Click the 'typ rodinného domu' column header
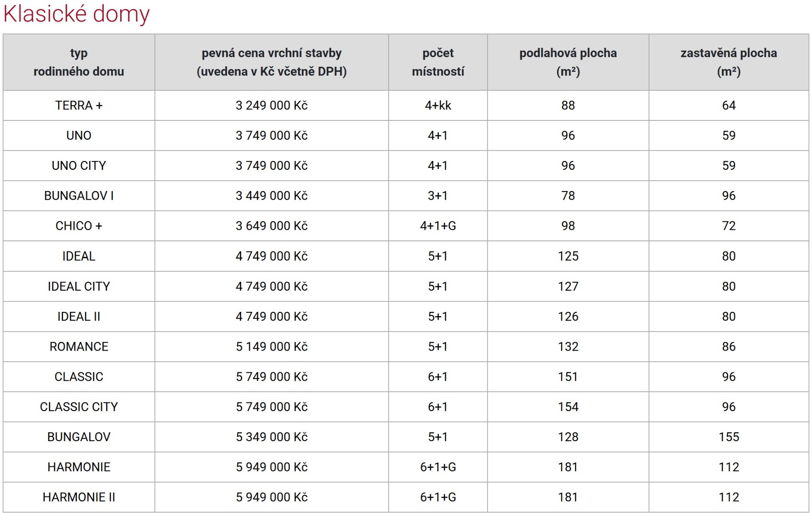Viewport: 812px width, 513px height. point(79,62)
